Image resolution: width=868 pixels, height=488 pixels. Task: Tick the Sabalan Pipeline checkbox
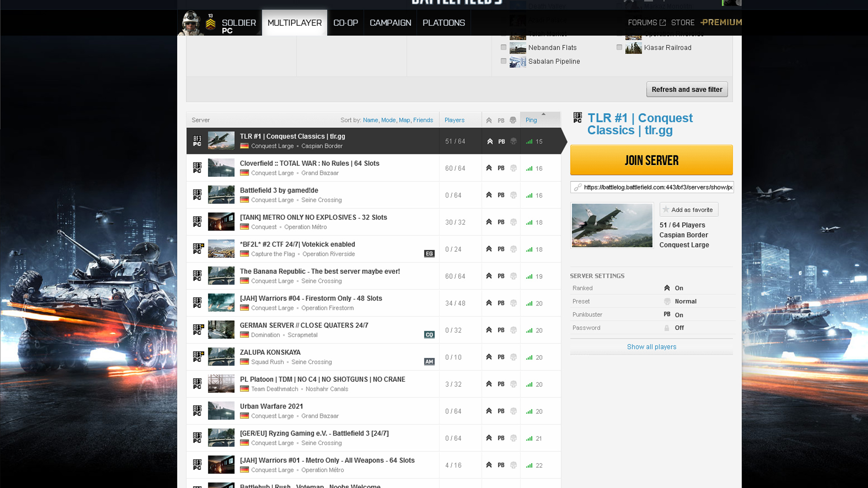tap(504, 61)
